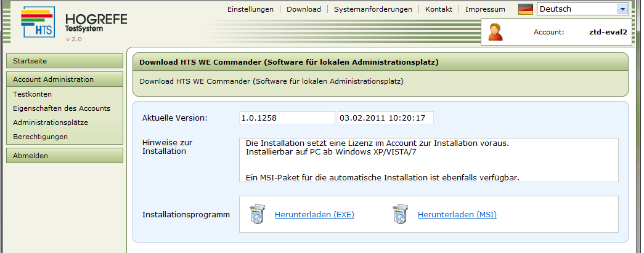Open Administrationsplätze in the sidebar
This screenshot has height=253, width=644.
click(51, 122)
